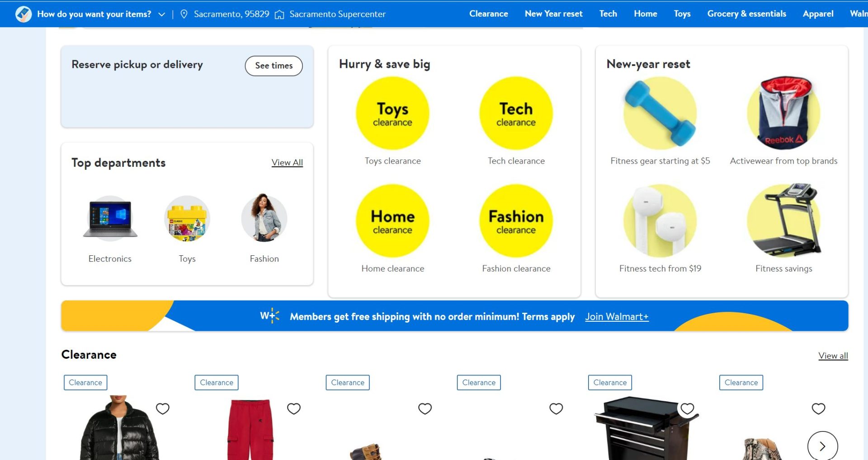Select New Year reset in top navigation

553,14
